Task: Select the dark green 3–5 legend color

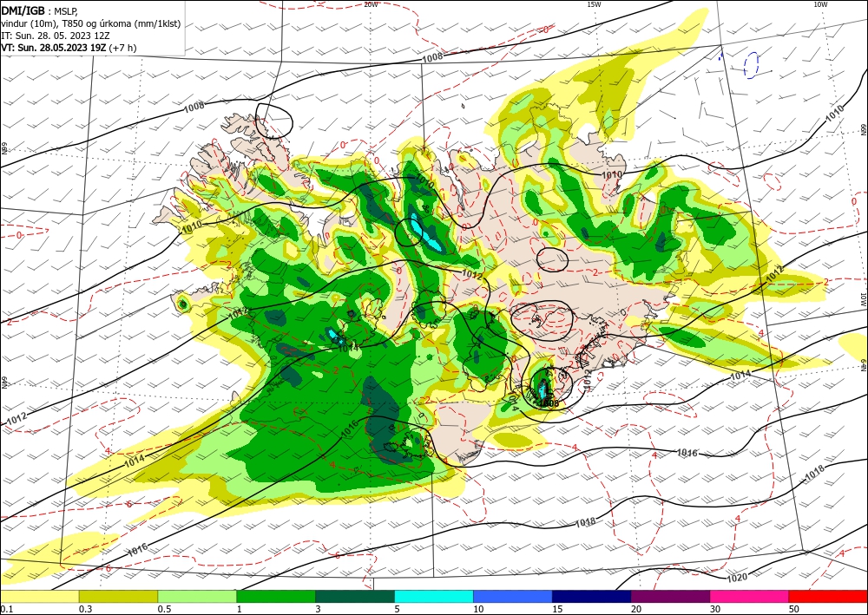Action: coord(355,596)
